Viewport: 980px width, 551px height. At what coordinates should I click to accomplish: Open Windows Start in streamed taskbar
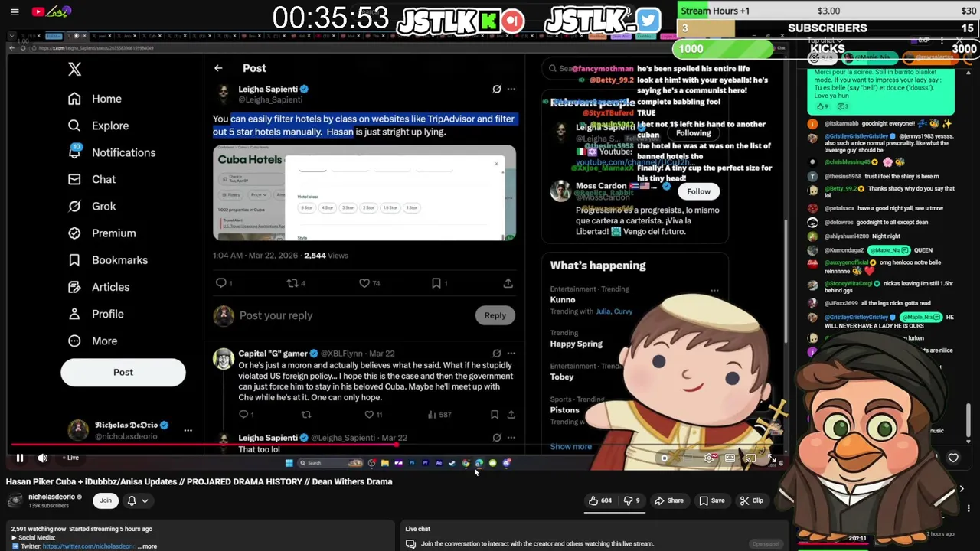click(289, 463)
